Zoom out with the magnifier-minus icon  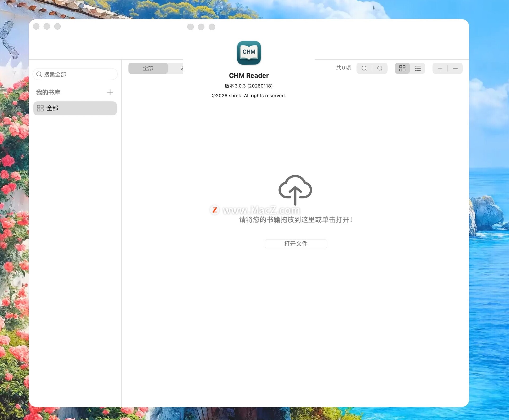pos(380,68)
